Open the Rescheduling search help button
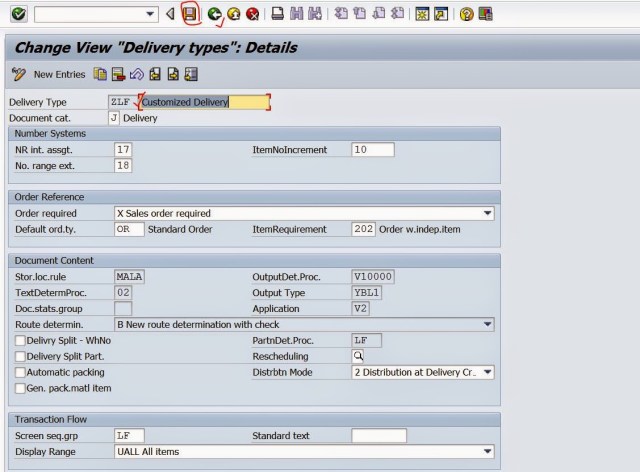The height and width of the screenshot is (472, 640). click(x=359, y=356)
